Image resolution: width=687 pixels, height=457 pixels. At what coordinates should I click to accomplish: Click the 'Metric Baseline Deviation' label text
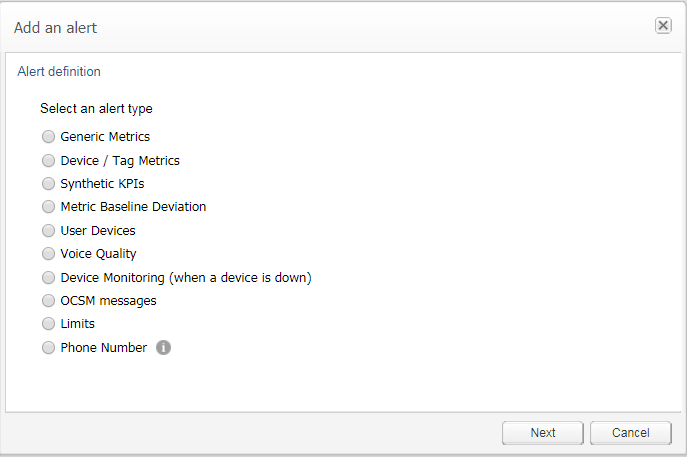[x=133, y=207]
